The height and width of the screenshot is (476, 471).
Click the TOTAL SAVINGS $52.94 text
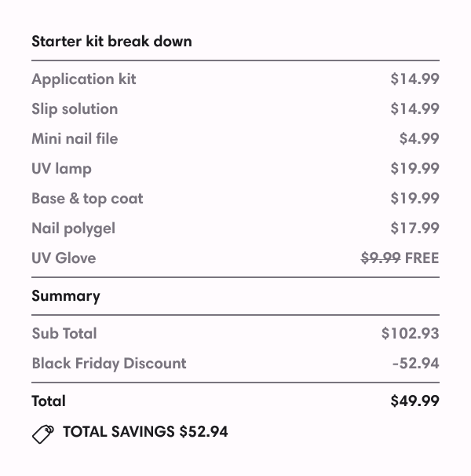(x=145, y=431)
